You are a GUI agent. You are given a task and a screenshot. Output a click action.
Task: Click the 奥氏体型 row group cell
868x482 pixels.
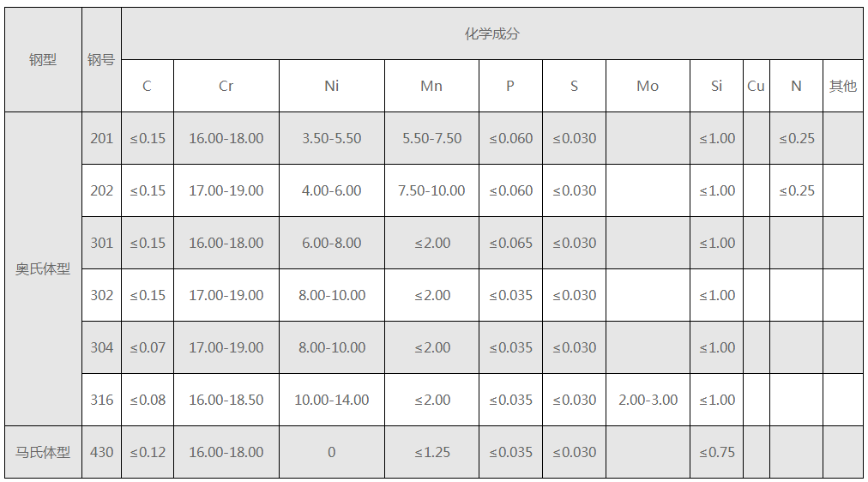[43, 268]
